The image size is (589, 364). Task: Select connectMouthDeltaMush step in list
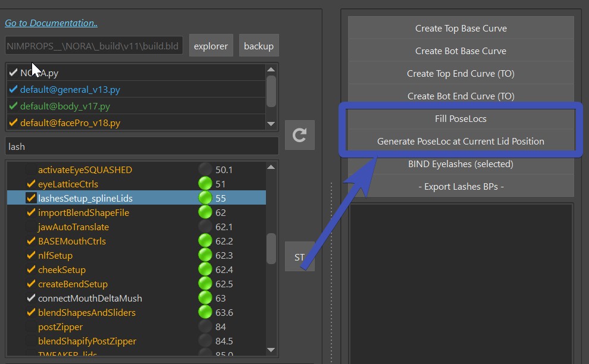(x=90, y=298)
